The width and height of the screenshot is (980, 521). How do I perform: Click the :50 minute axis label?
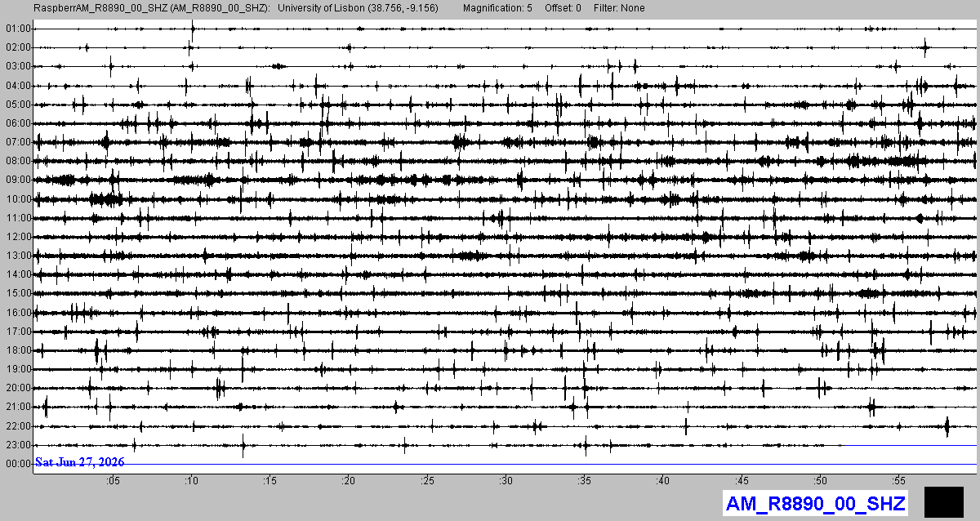821,480
